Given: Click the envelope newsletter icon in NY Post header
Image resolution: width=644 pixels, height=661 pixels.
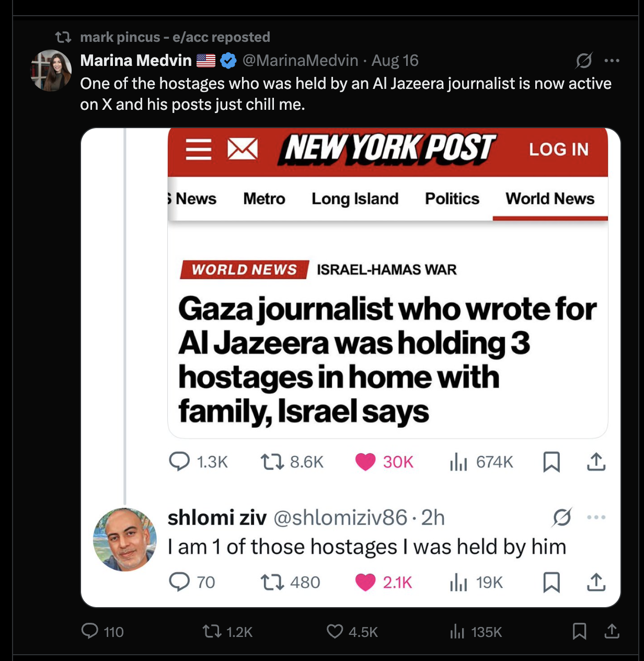Looking at the screenshot, I should [243, 150].
